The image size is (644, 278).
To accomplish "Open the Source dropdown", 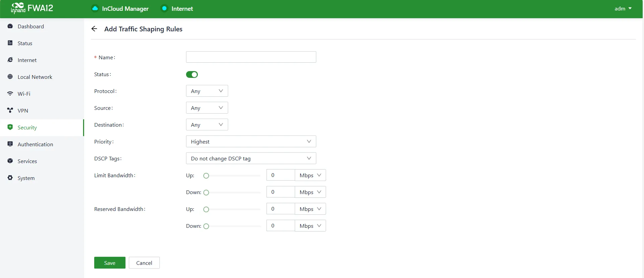I will click(x=207, y=108).
